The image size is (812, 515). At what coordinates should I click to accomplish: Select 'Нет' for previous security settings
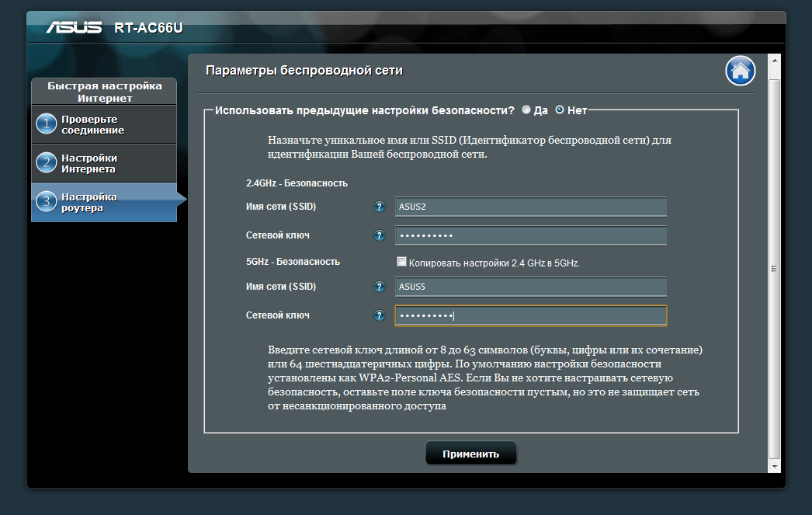(559, 110)
